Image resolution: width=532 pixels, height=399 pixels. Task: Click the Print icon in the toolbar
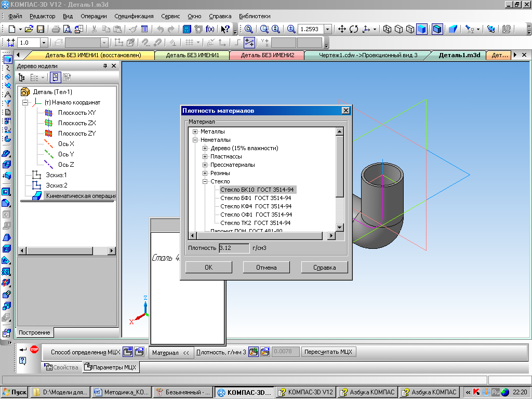(56, 29)
